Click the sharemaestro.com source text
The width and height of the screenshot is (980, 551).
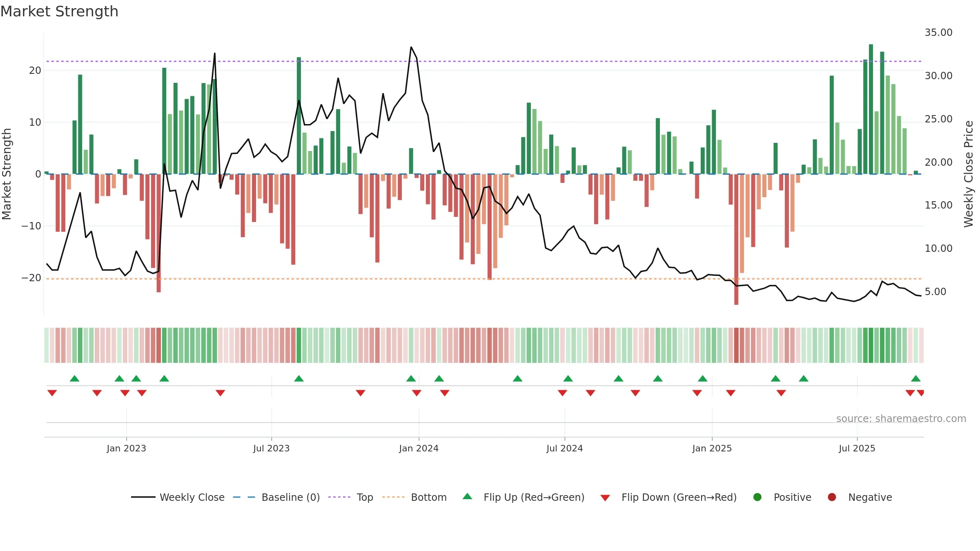901,418
